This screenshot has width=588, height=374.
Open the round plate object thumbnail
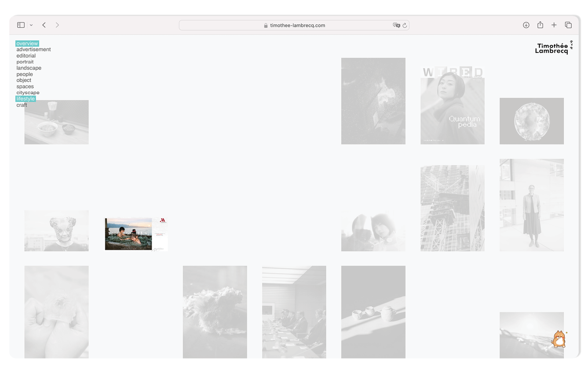click(x=532, y=121)
